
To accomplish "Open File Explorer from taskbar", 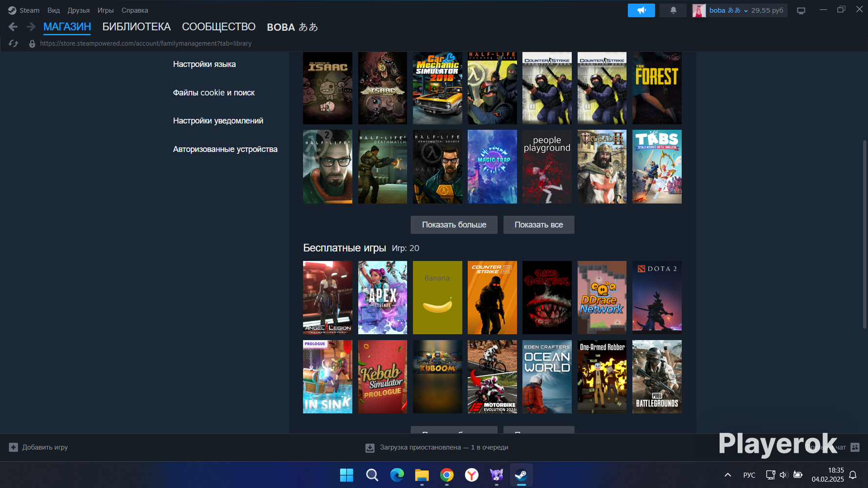I will pyautogui.click(x=422, y=475).
